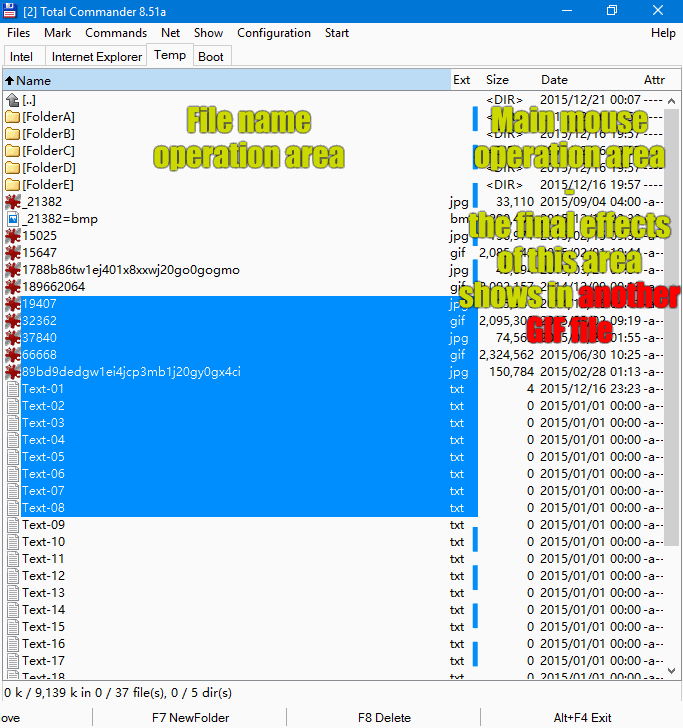Sort files by the Size column header

point(497,80)
